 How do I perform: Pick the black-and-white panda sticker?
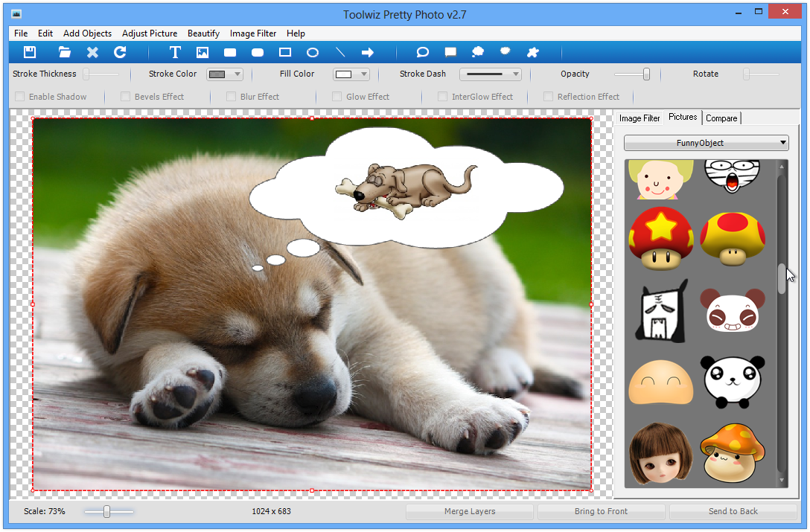coord(733,382)
